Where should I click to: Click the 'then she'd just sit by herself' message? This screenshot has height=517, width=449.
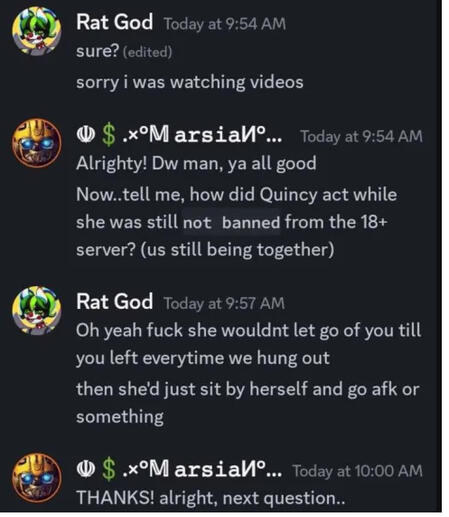click(x=248, y=403)
